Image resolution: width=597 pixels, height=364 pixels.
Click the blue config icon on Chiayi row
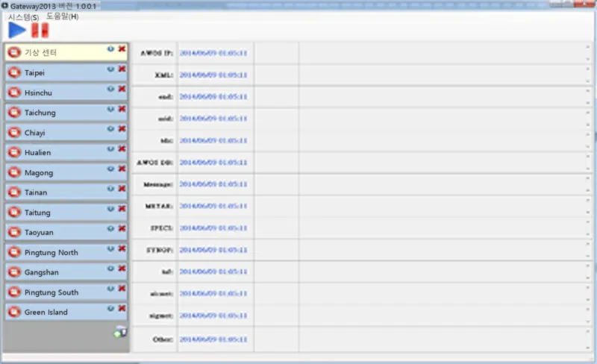[x=110, y=129]
